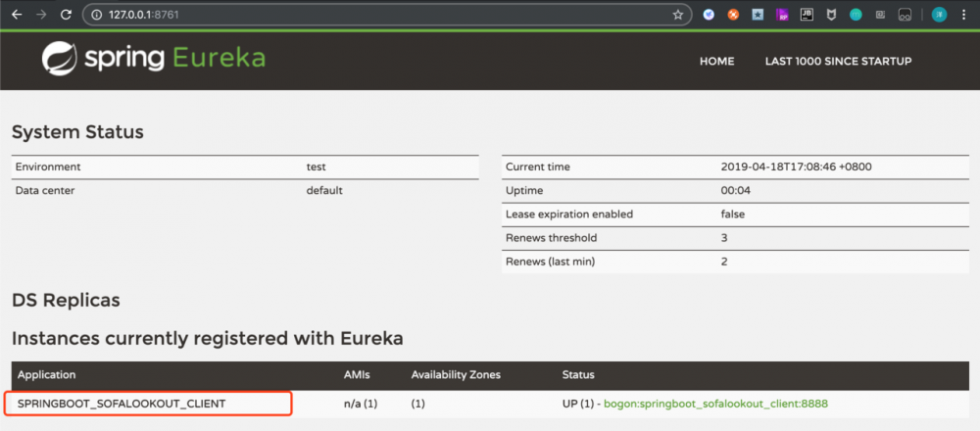
Task: Open the Chrome profile avatar
Action: (939, 15)
